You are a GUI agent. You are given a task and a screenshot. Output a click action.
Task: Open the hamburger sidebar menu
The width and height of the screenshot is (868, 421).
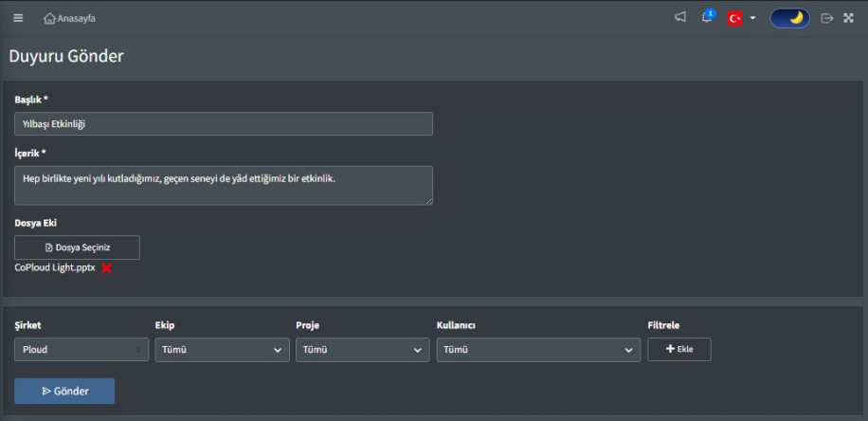click(18, 18)
